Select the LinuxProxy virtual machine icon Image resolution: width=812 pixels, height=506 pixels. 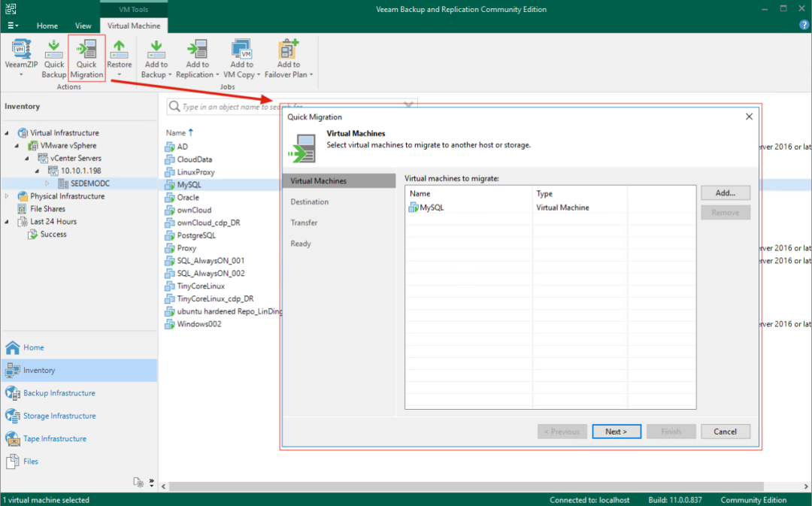pos(169,172)
